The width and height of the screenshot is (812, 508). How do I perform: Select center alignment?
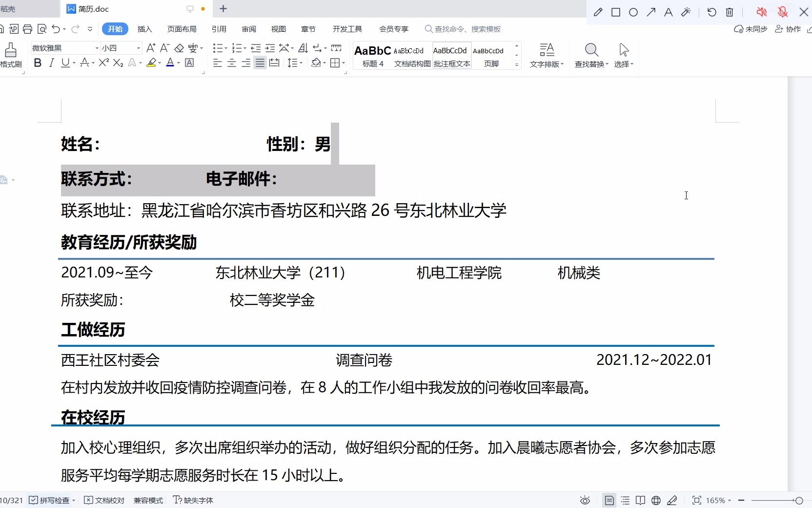[231, 63]
